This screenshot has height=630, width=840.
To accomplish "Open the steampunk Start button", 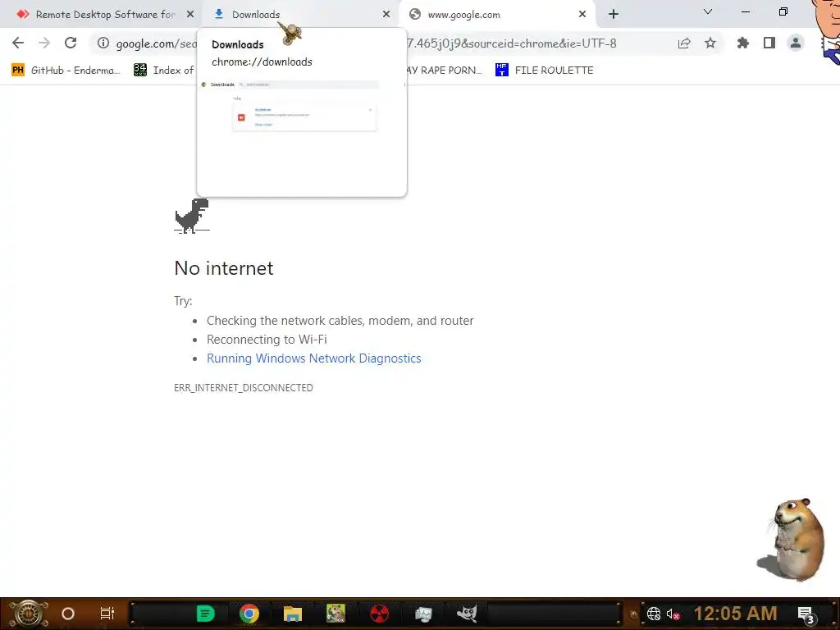I will (x=29, y=614).
